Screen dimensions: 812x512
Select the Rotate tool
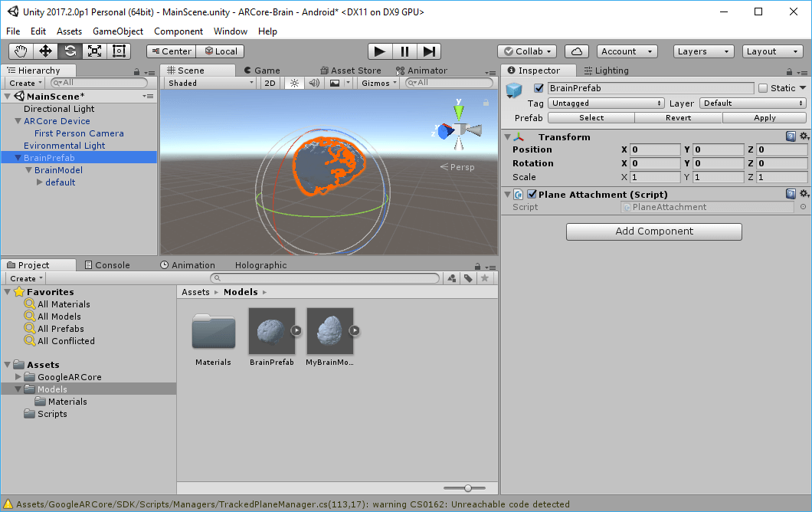tap(70, 51)
